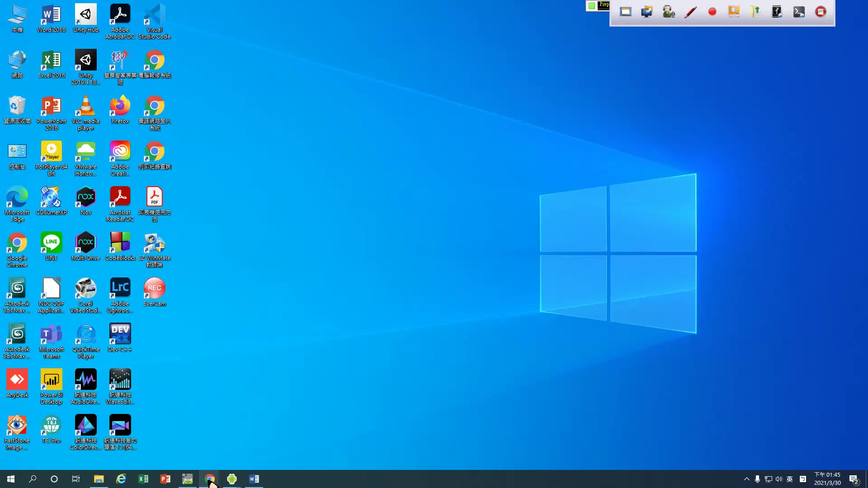Select CDBurnerXP desktop icon
868x488 pixels.
click(x=51, y=202)
